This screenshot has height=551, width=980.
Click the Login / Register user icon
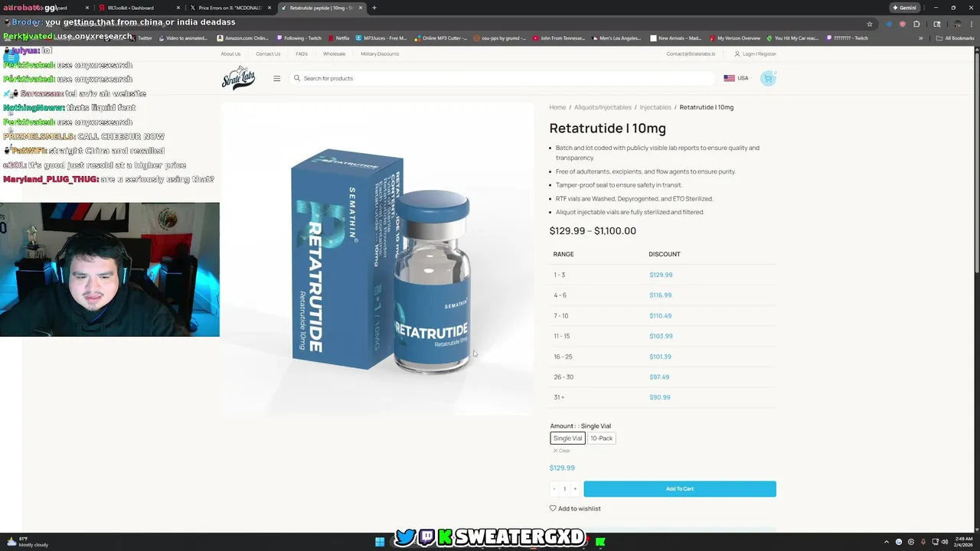[x=737, y=54]
